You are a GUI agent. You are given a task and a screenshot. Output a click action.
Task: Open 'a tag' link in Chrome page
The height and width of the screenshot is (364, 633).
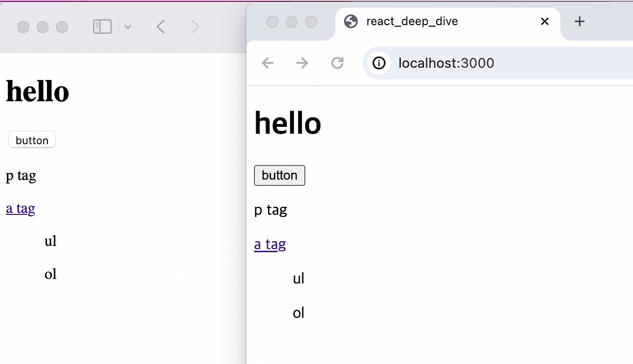pyautogui.click(x=270, y=244)
